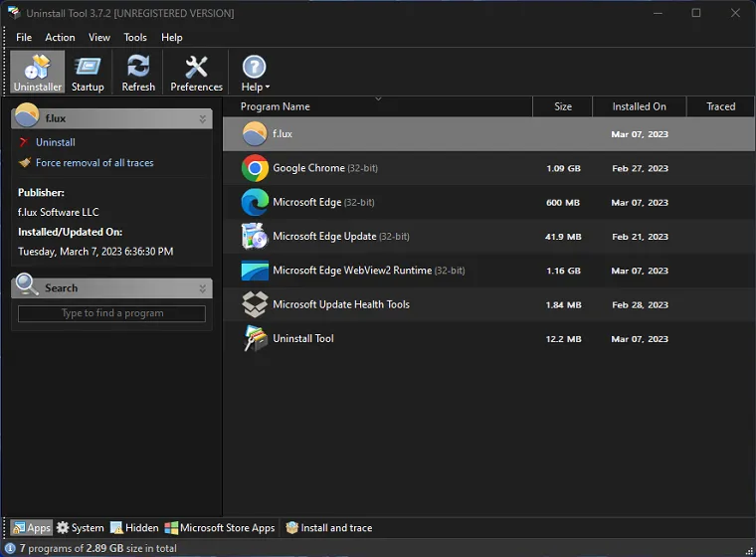This screenshot has height=557, width=756.
Task: Click the 1.09 GB size value
Action: 563,168
